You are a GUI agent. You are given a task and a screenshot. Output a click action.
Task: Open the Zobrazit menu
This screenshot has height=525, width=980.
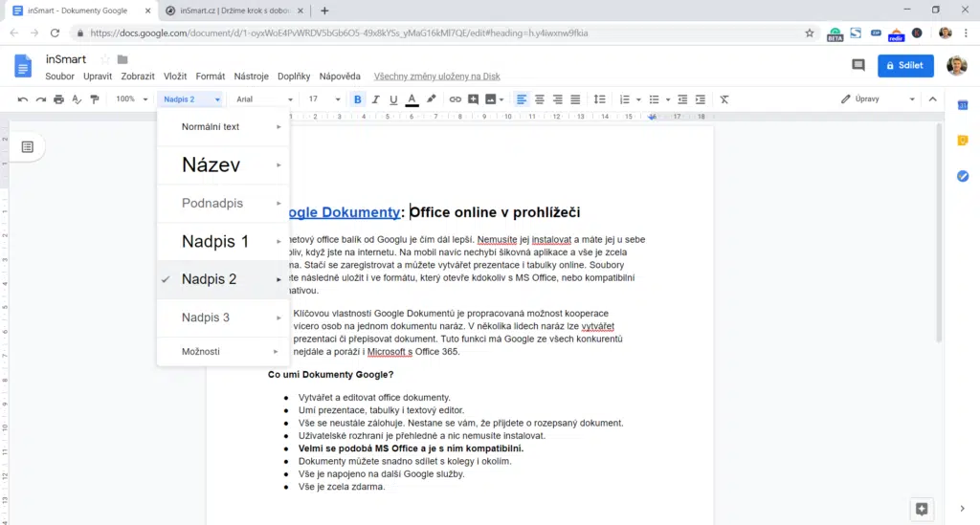[138, 77]
